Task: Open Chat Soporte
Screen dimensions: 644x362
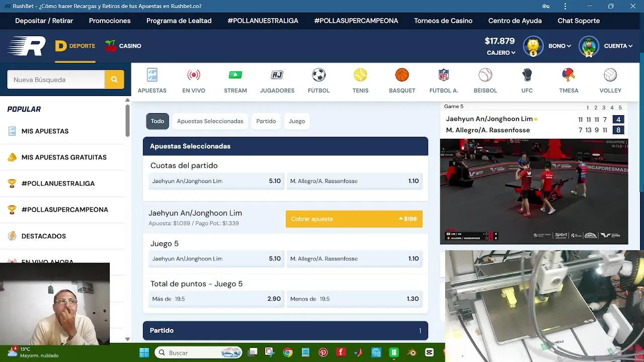Action: (x=579, y=21)
